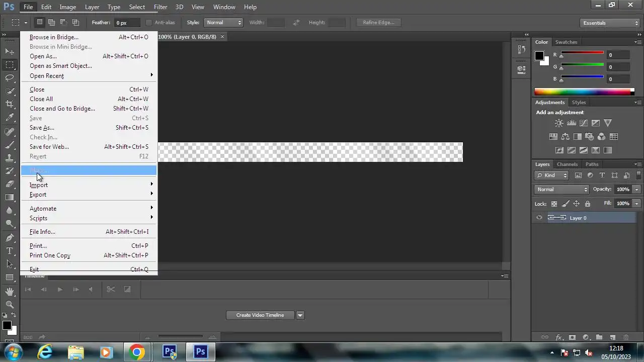Toggle Lock image pixels brush icon
644x362 pixels.
click(x=565, y=204)
